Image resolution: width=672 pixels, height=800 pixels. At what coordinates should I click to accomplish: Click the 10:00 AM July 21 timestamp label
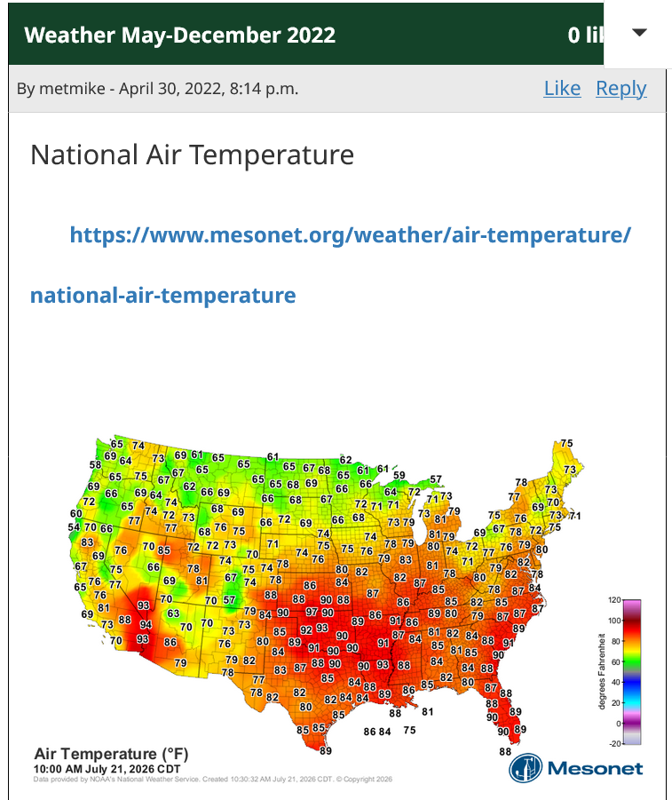click(107, 769)
